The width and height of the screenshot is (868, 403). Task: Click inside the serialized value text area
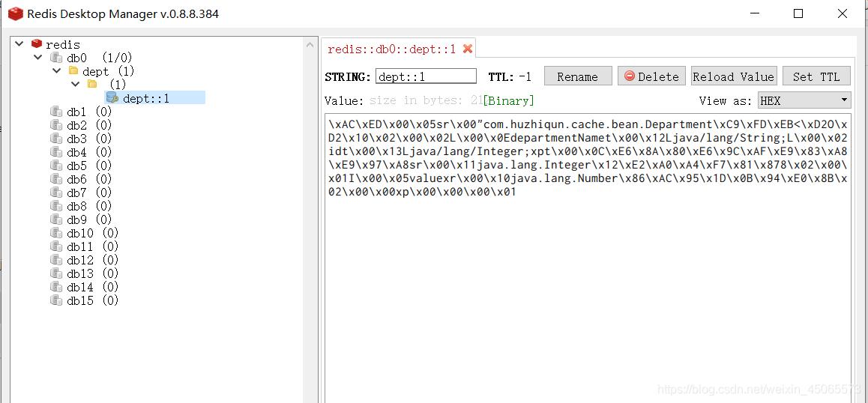click(588, 258)
